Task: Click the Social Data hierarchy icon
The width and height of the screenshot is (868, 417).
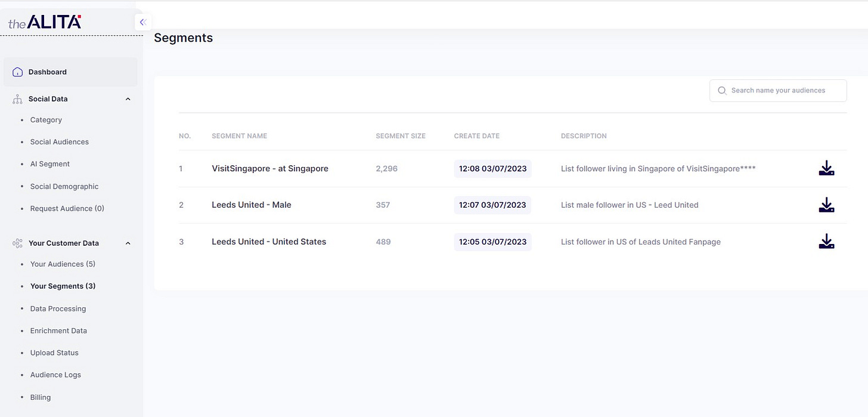Action: 17,99
